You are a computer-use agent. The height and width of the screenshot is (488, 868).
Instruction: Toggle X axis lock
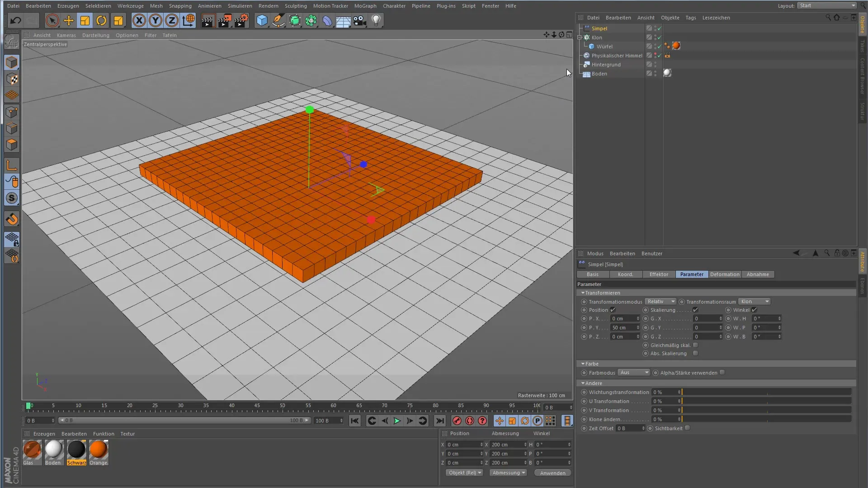coord(139,20)
